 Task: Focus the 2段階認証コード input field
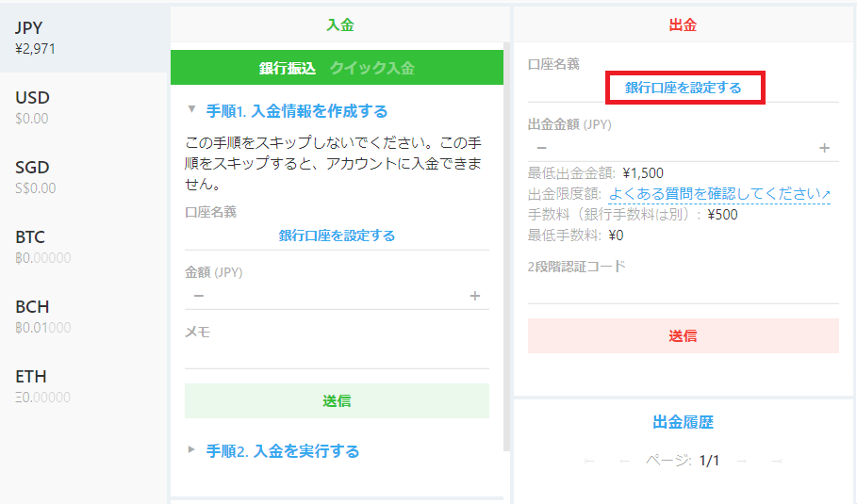pos(683,290)
